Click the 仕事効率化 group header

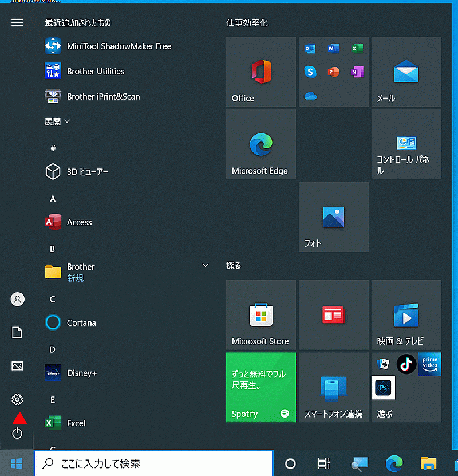click(247, 23)
